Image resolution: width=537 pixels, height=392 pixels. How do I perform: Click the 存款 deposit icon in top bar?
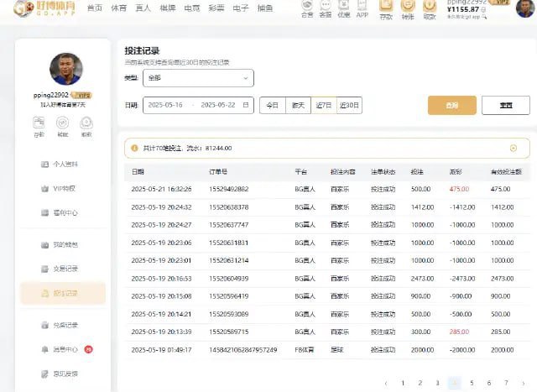[386, 8]
